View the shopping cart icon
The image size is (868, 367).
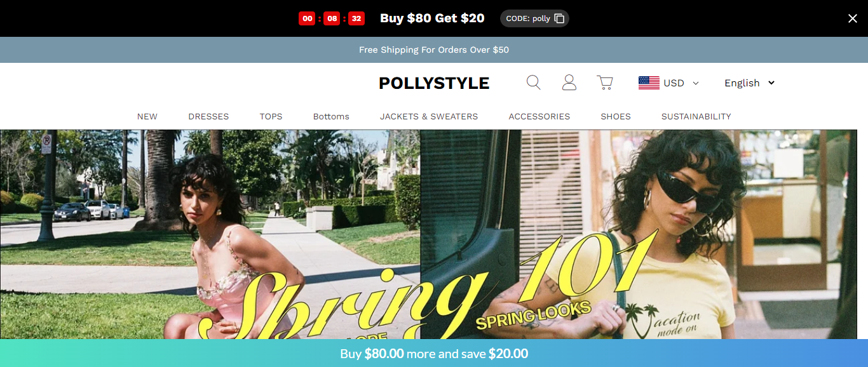point(605,83)
